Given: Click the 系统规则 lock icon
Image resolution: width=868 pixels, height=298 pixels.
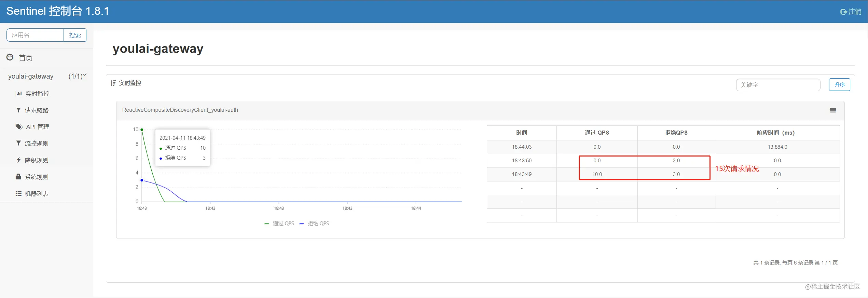Looking at the screenshot, I should pyautogui.click(x=18, y=176).
